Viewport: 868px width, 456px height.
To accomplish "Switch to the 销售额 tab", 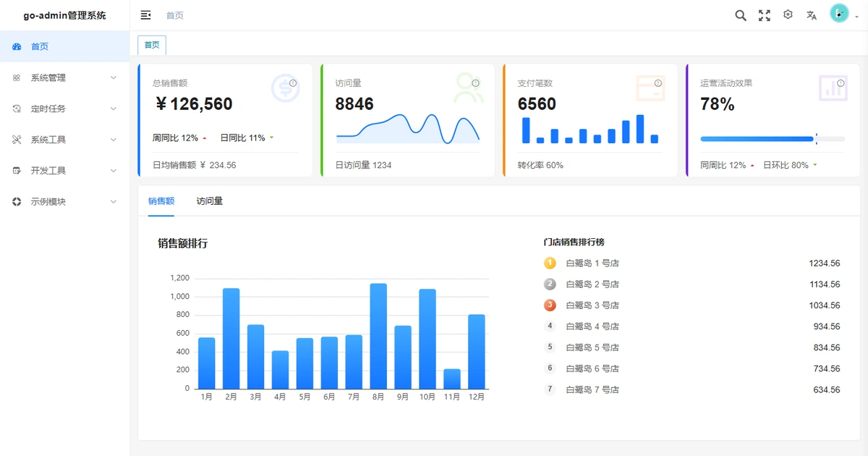I will (161, 201).
